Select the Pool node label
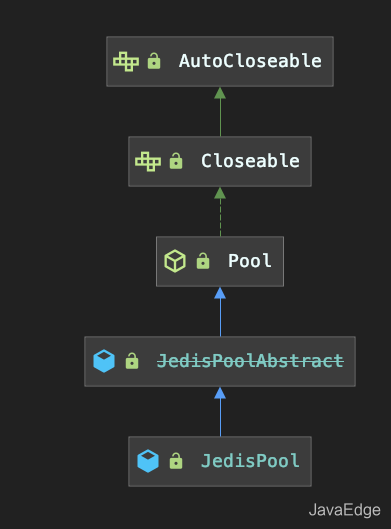Viewport: 391px width, 529px height. pyautogui.click(x=250, y=261)
